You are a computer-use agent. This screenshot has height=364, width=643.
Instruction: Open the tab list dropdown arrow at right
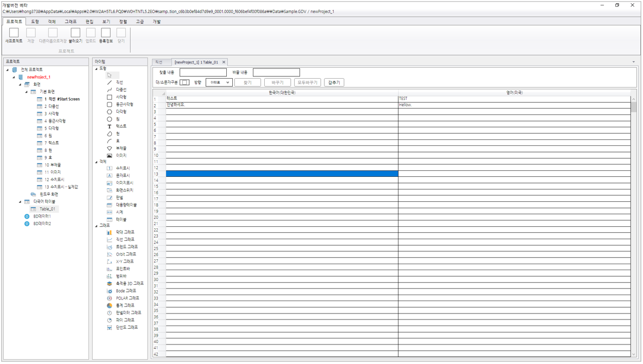pos(634,62)
